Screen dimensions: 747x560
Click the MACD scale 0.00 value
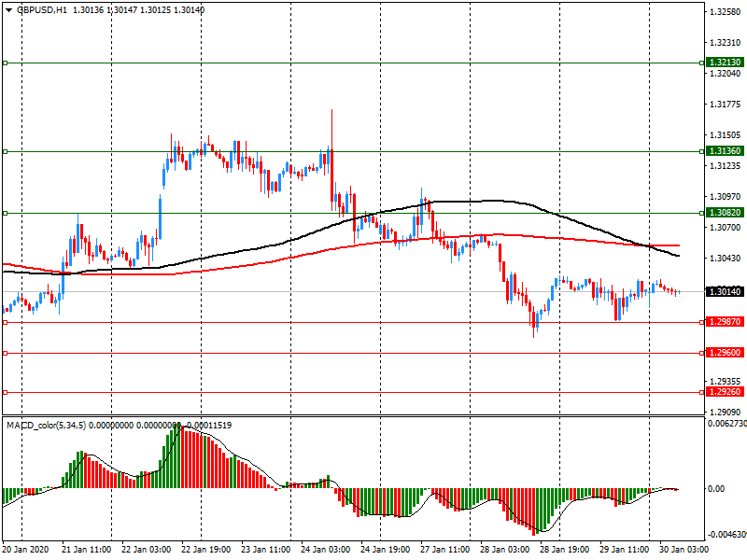tap(717, 488)
